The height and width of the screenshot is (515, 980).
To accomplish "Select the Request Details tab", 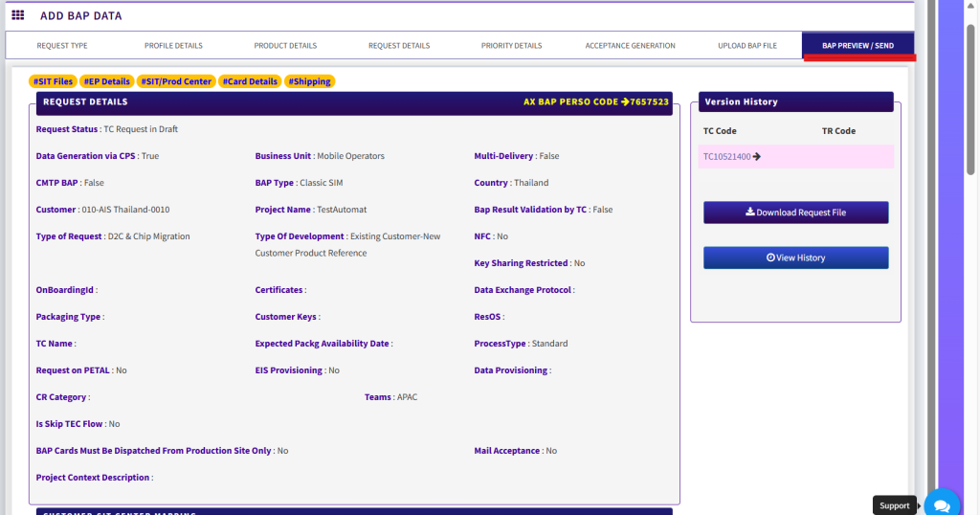I will tap(399, 46).
